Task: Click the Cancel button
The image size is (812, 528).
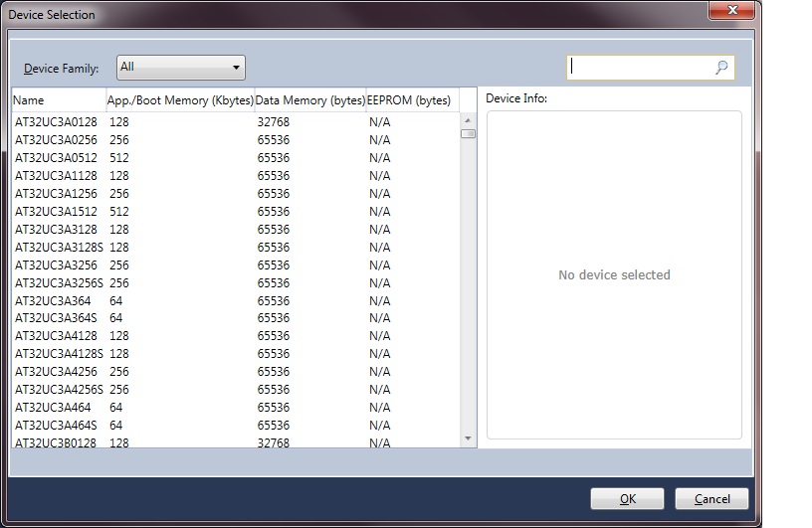Action: pos(711,498)
